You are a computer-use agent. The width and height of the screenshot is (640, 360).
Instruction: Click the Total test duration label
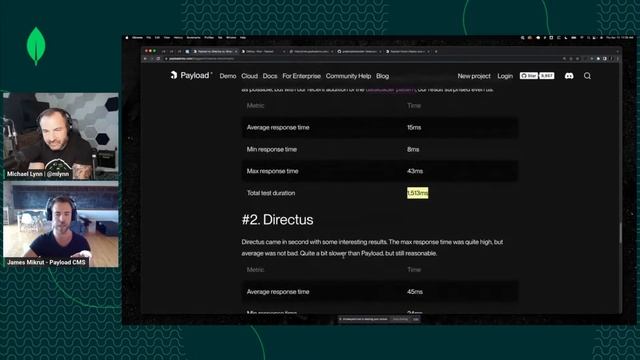271,193
